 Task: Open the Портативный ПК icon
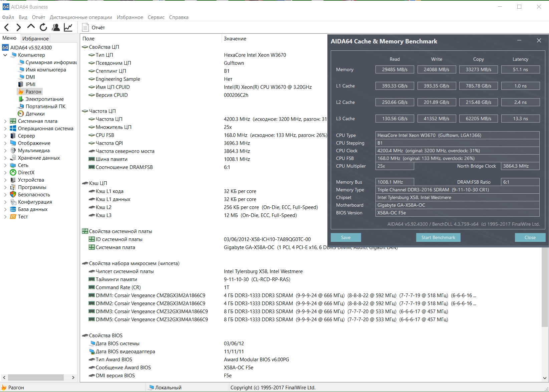pos(21,107)
